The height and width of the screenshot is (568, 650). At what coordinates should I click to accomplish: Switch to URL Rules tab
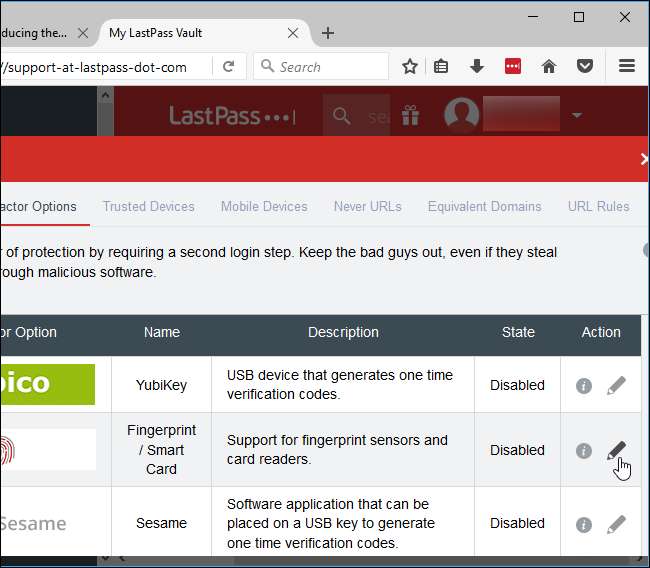tap(599, 206)
